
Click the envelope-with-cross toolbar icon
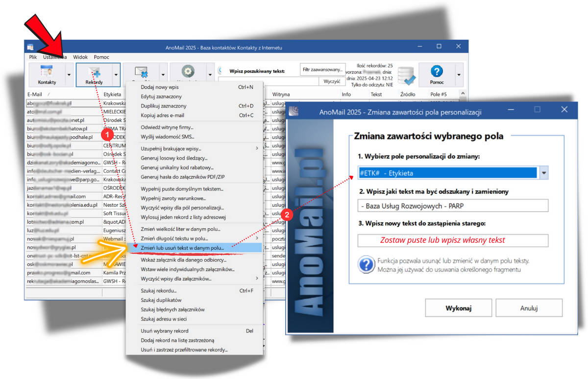coord(141,72)
